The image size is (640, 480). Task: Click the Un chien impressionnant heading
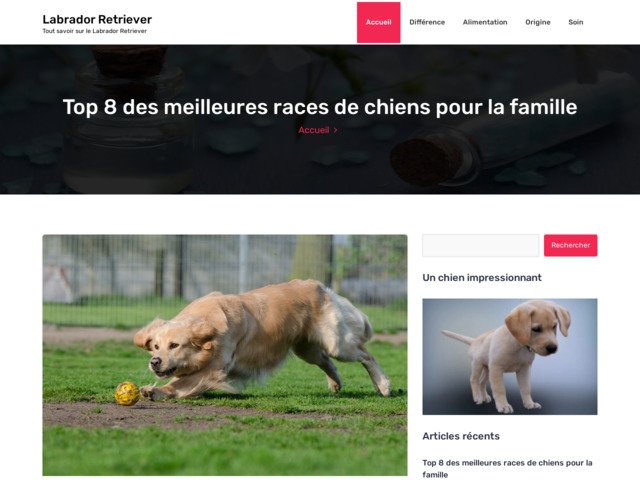(482, 278)
